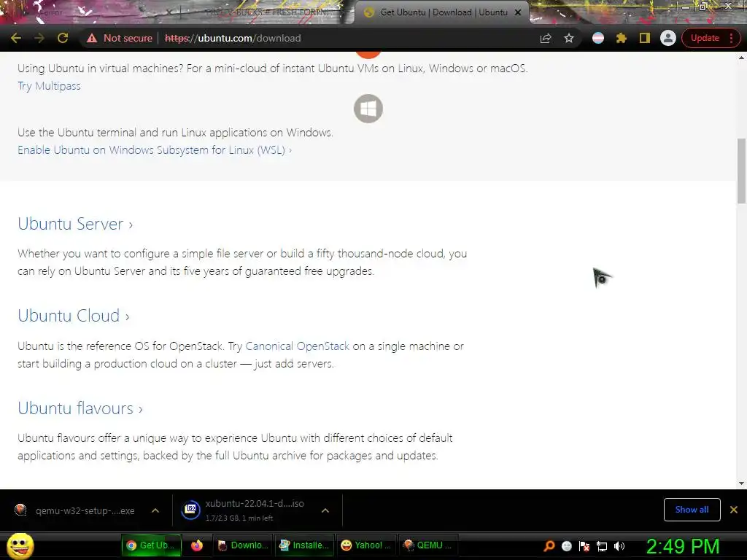Go back to the previous page
The image size is (747, 560).
click(x=16, y=38)
